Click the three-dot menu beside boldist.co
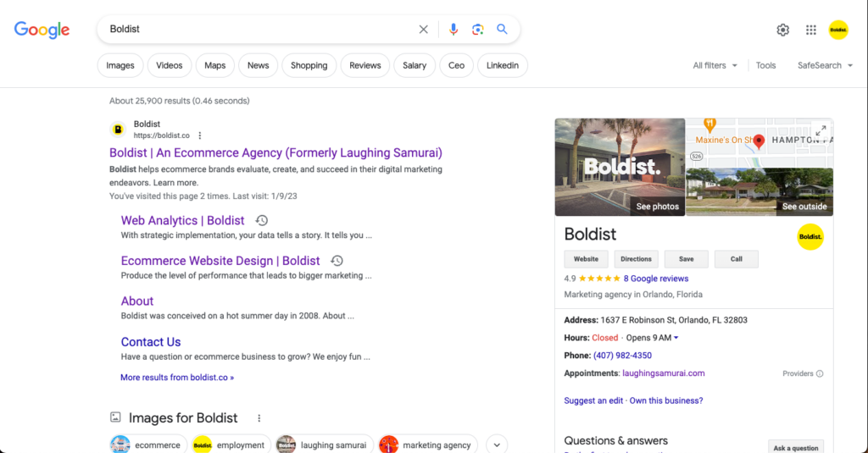The image size is (868, 453). 200,135
